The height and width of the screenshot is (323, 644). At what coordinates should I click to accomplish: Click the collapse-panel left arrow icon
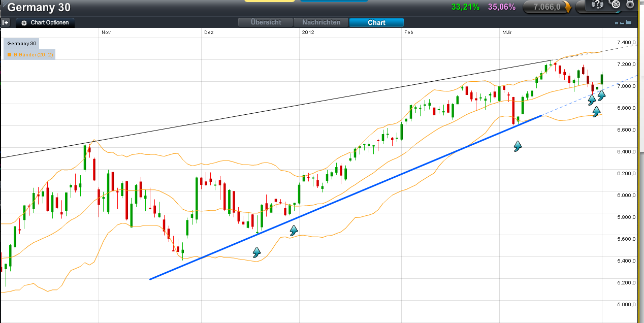(x=6, y=22)
